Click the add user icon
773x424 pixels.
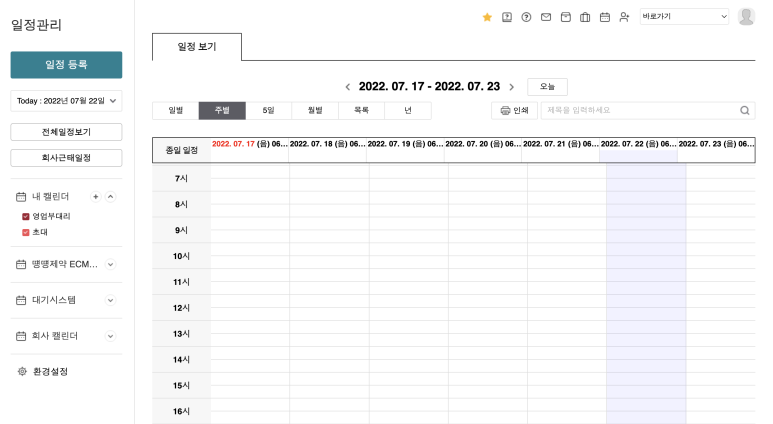coord(624,17)
